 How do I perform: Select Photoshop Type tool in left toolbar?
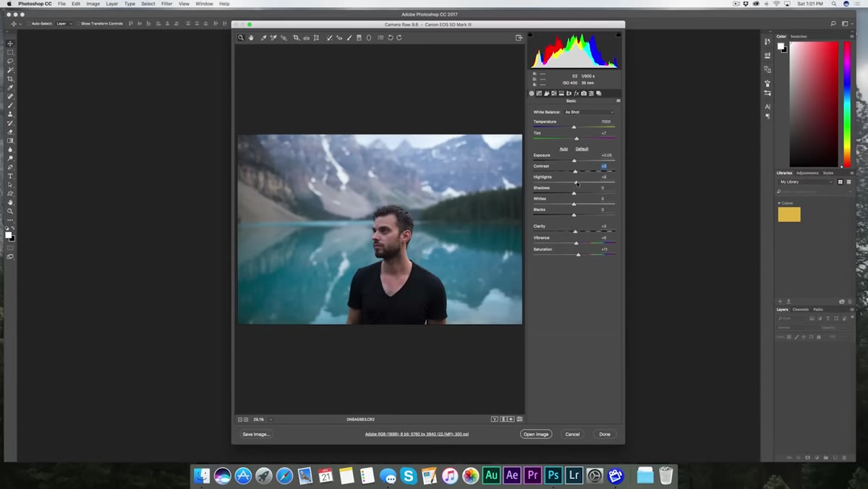(10, 176)
